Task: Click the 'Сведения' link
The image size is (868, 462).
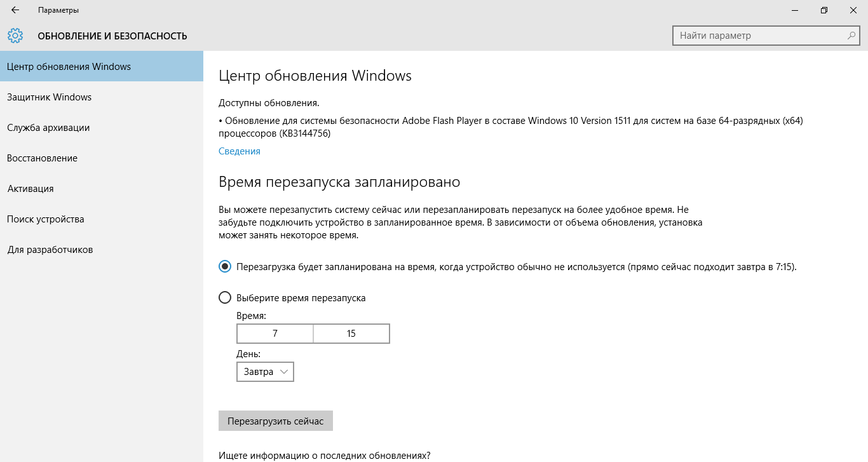Action: click(x=240, y=151)
